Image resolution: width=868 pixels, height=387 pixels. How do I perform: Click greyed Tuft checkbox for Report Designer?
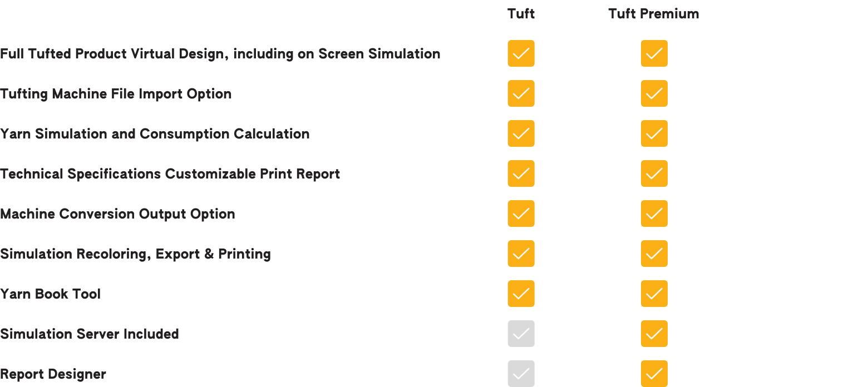521,374
